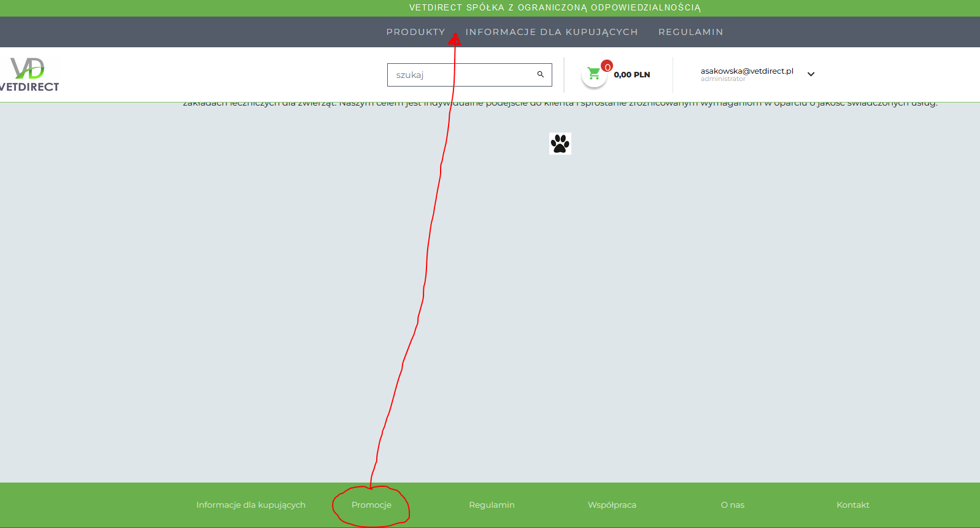Image resolution: width=980 pixels, height=528 pixels.
Task: Open the O nas footer link
Action: click(x=732, y=505)
